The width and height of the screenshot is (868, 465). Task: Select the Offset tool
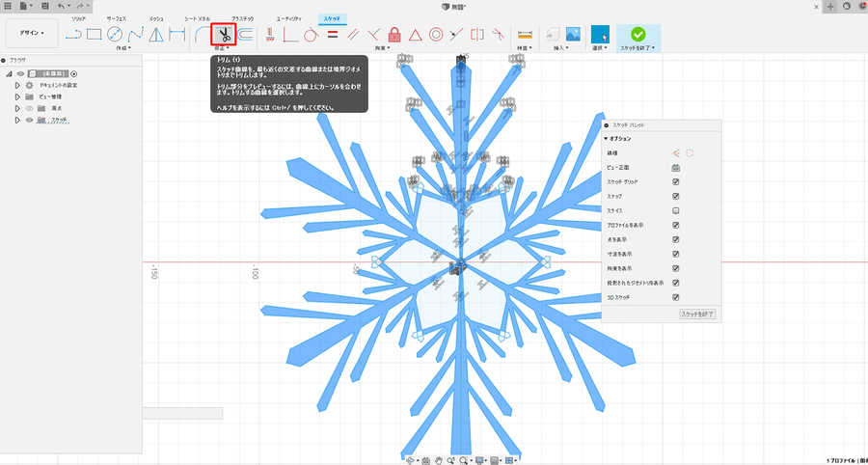coord(245,35)
